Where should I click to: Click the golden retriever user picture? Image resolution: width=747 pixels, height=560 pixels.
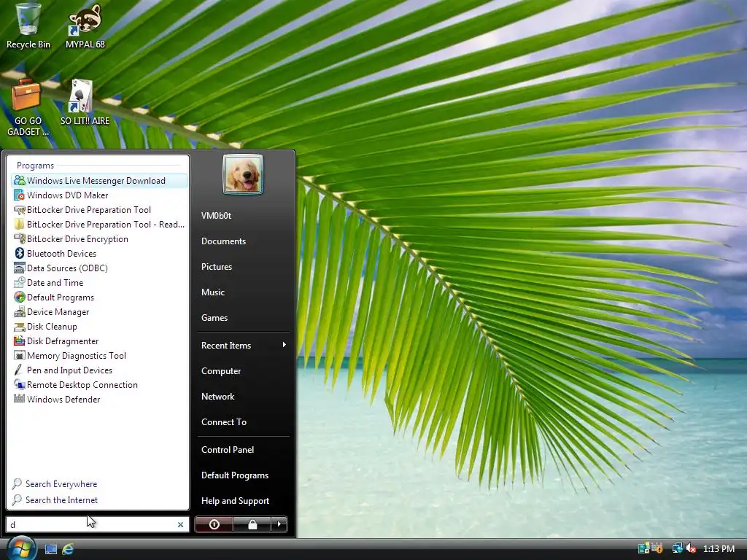pos(242,174)
